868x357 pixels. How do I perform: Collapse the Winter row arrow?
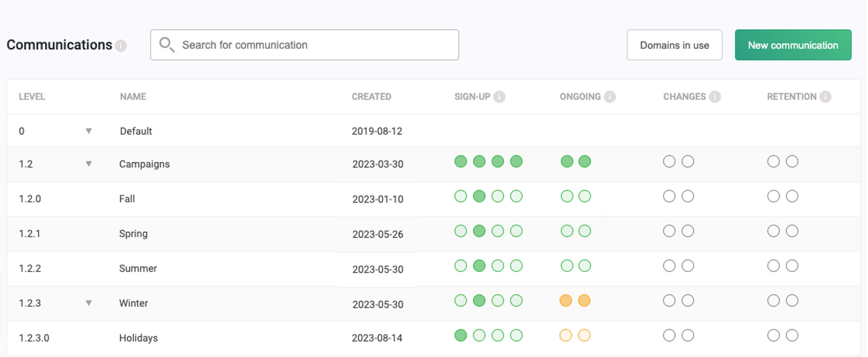point(89,303)
